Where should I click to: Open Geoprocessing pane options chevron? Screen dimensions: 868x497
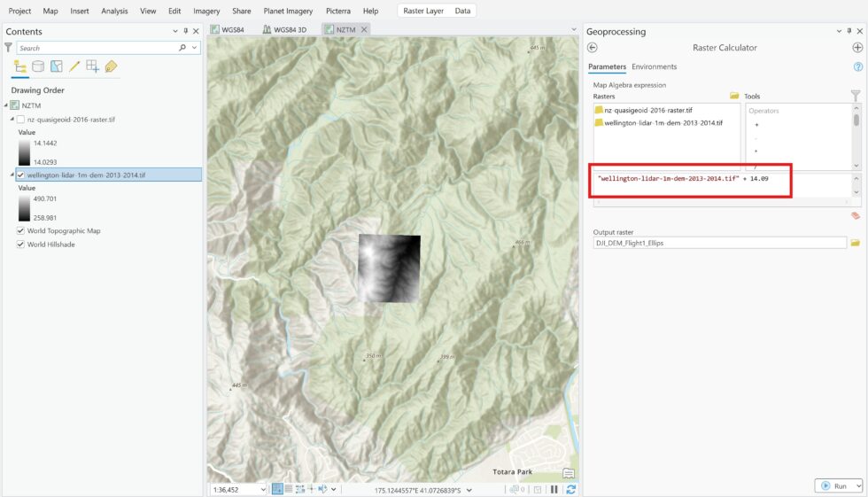(840, 32)
